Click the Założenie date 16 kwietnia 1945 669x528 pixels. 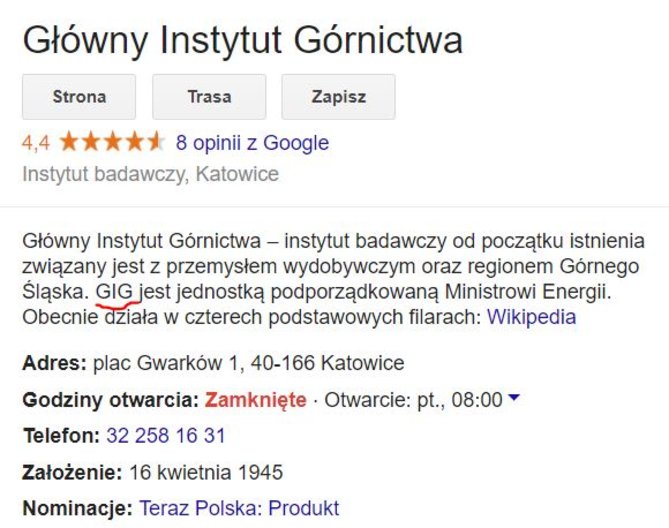point(206,473)
